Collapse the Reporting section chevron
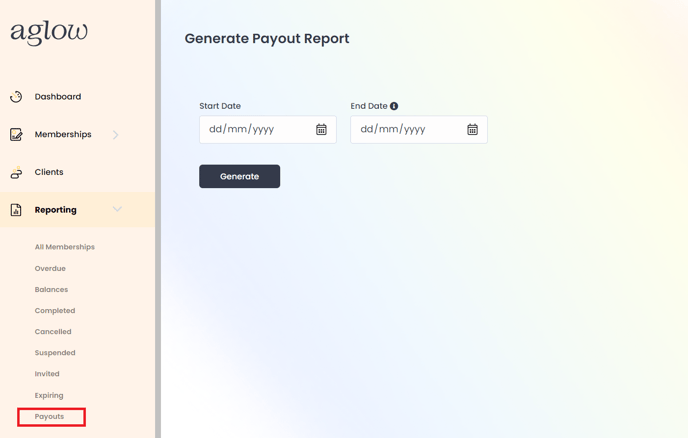The image size is (688, 438). (x=117, y=209)
